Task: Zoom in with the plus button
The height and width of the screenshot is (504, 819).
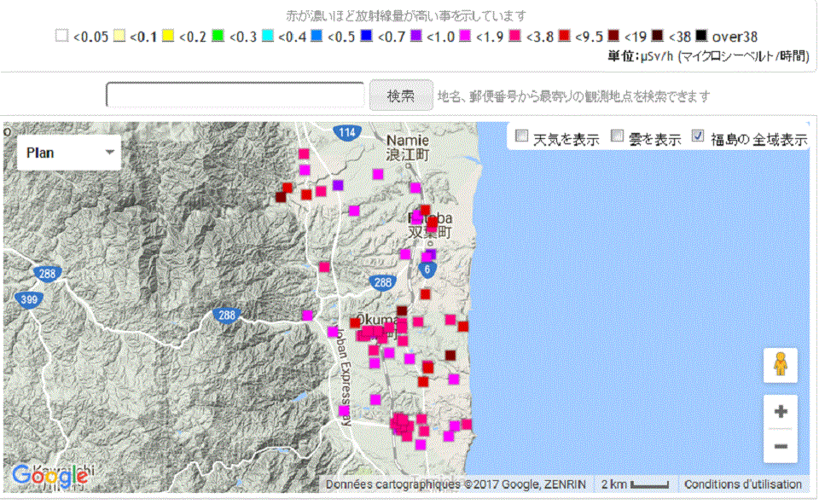Action: [780, 411]
